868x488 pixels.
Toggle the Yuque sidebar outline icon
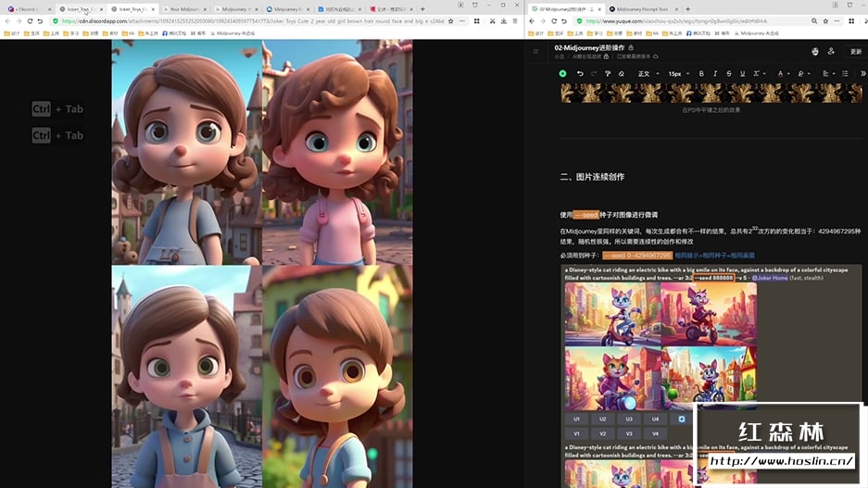click(x=535, y=52)
